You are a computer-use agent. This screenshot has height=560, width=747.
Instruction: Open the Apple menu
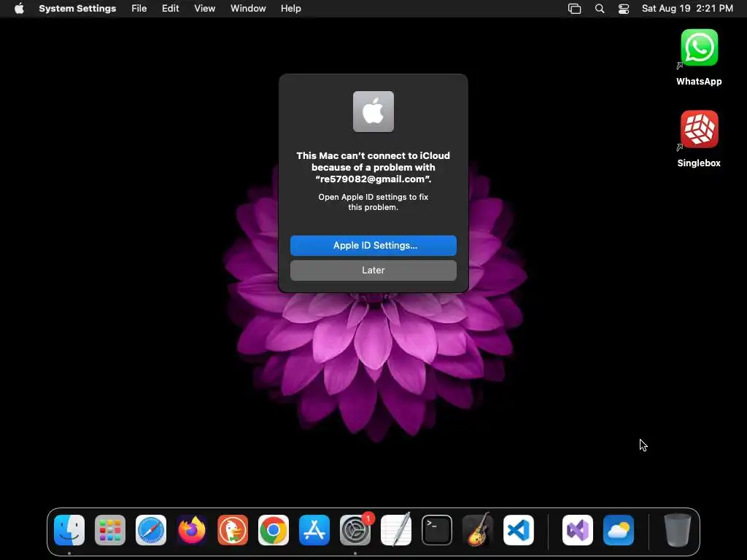coord(19,9)
